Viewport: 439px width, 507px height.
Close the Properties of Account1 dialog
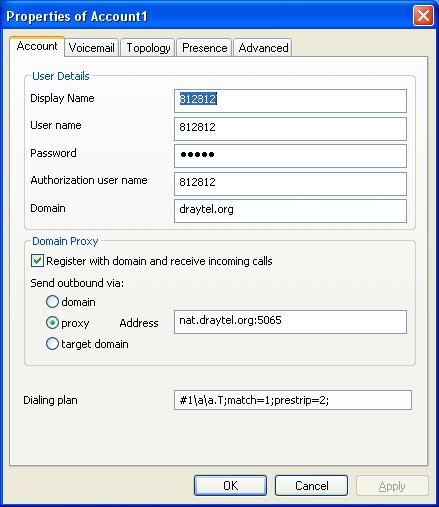423,15
